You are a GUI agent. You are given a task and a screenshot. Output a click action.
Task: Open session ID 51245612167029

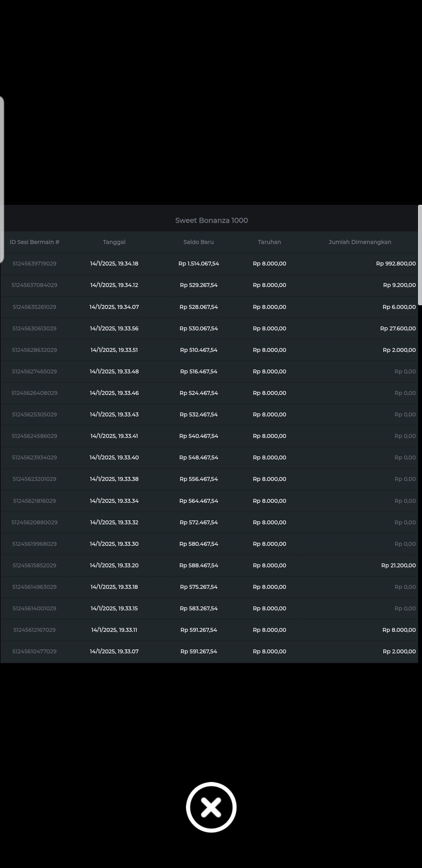(x=34, y=630)
